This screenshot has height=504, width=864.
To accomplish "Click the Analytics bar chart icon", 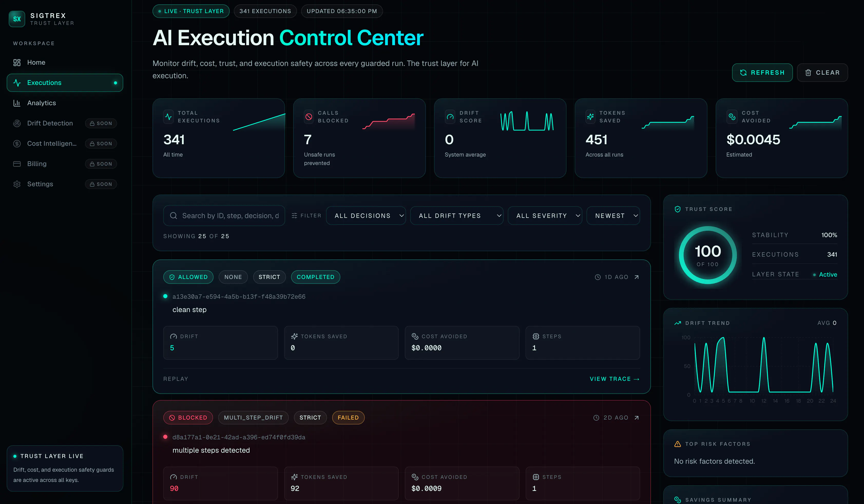I will click(17, 103).
